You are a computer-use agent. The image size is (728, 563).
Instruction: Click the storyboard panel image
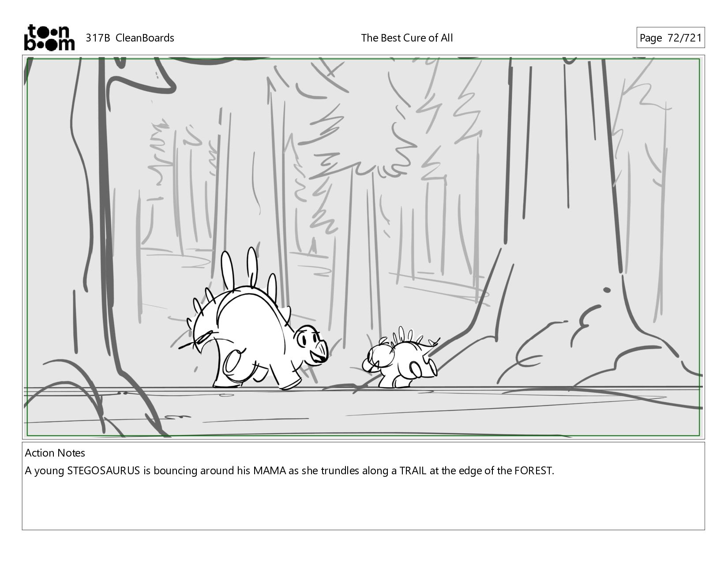pos(364,247)
